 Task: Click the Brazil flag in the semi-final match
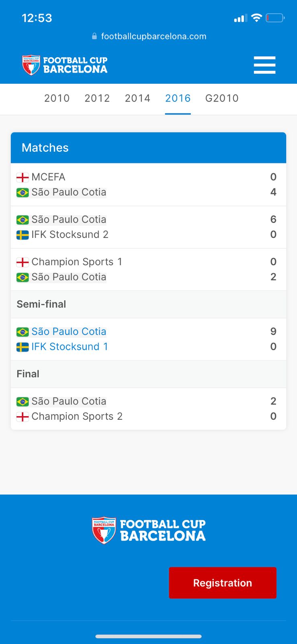23,332
